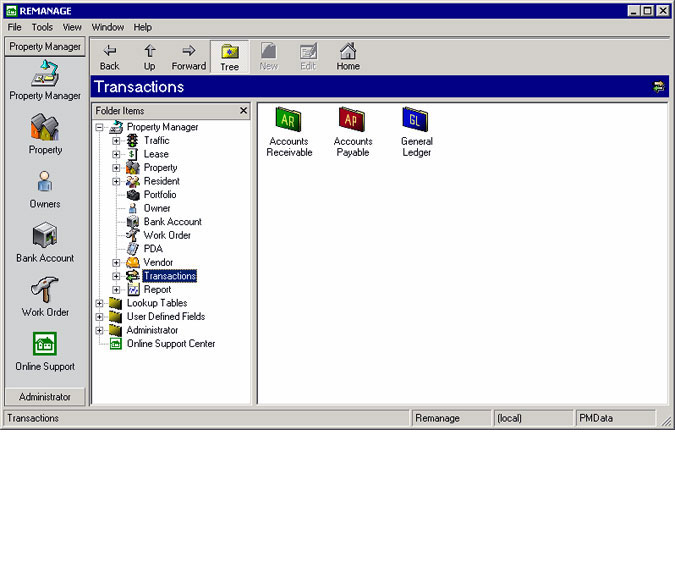Image resolution: width=675 pixels, height=576 pixels.
Task: Select Work Order tree item
Action: click(167, 235)
